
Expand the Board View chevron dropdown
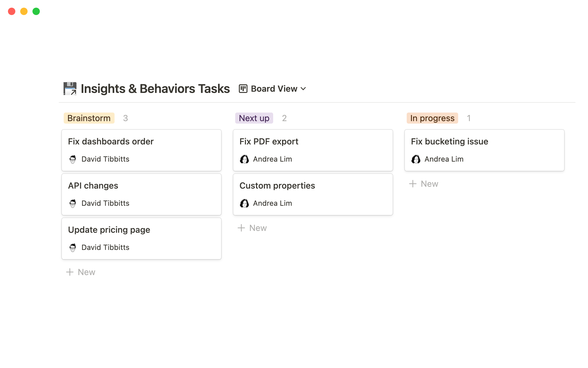click(303, 89)
